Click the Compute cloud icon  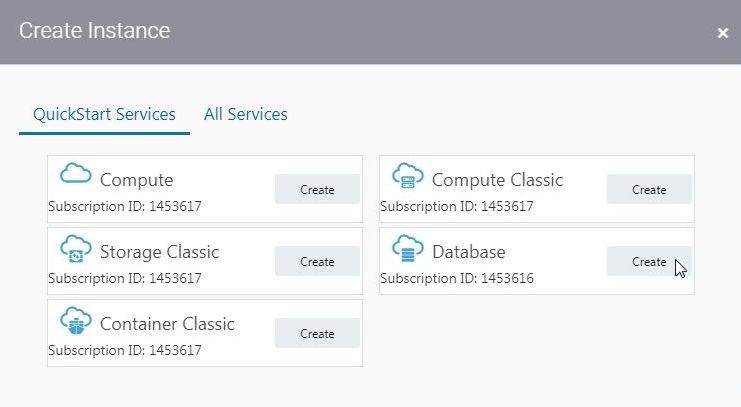(76, 173)
